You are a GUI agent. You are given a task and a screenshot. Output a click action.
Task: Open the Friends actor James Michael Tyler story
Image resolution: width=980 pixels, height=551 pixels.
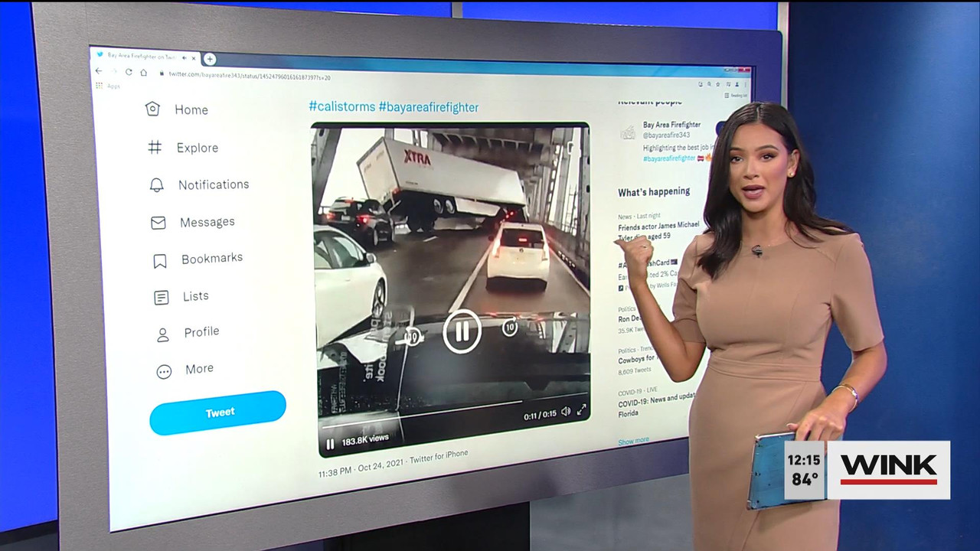point(658,231)
